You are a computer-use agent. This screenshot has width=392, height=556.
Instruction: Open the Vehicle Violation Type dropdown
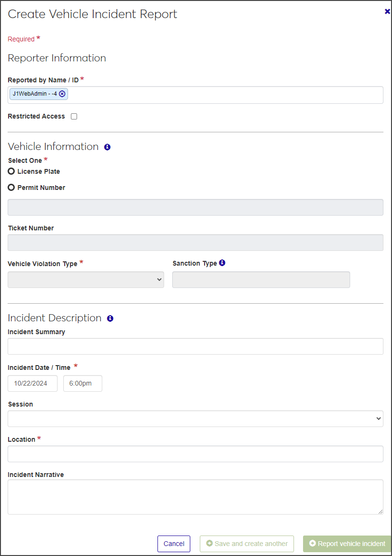(x=86, y=280)
